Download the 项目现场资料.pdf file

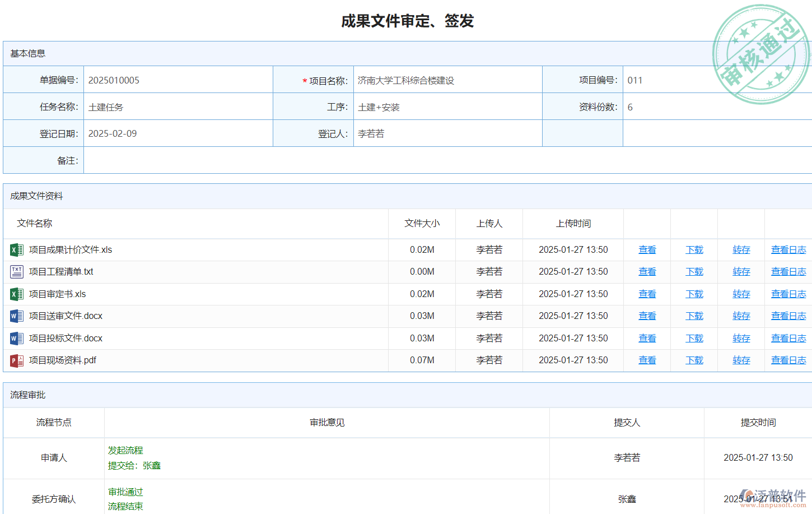tap(694, 360)
